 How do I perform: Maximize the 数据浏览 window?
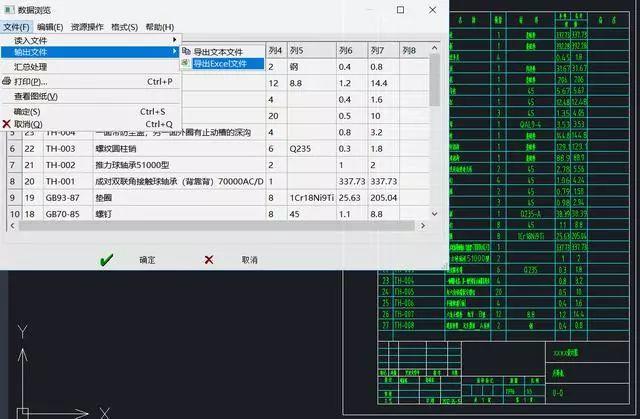click(400, 10)
